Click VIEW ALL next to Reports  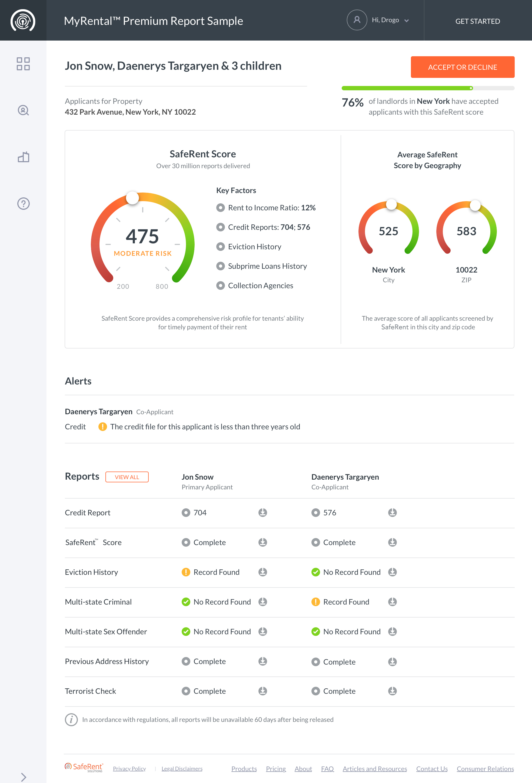(127, 477)
